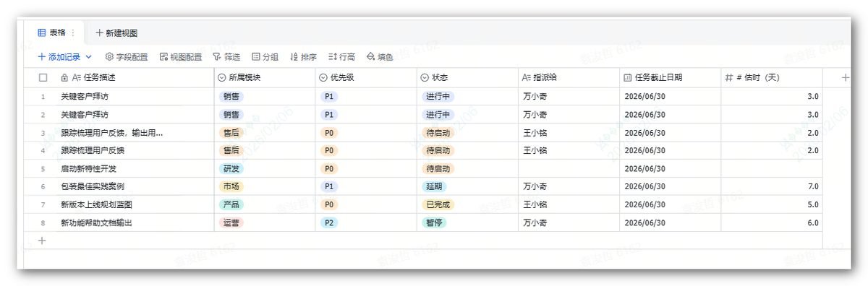
Task: Click the 5.0 estimate cell
Action: [772, 204]
